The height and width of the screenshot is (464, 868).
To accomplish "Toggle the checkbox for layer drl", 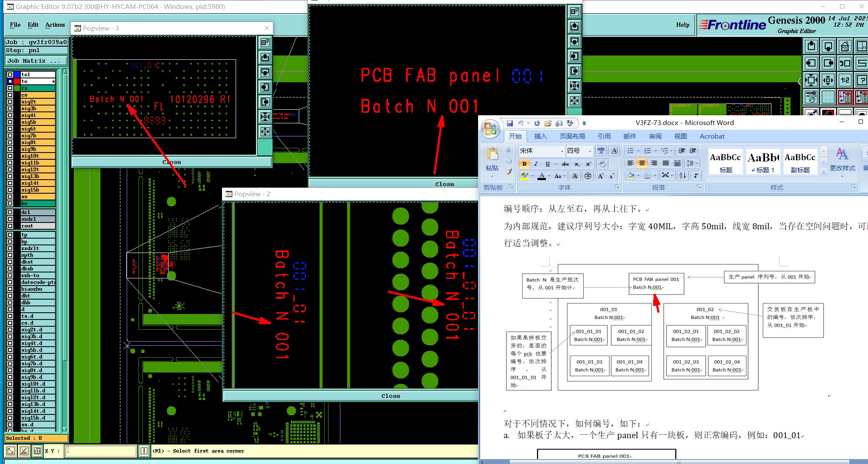I will coord(10,212).
